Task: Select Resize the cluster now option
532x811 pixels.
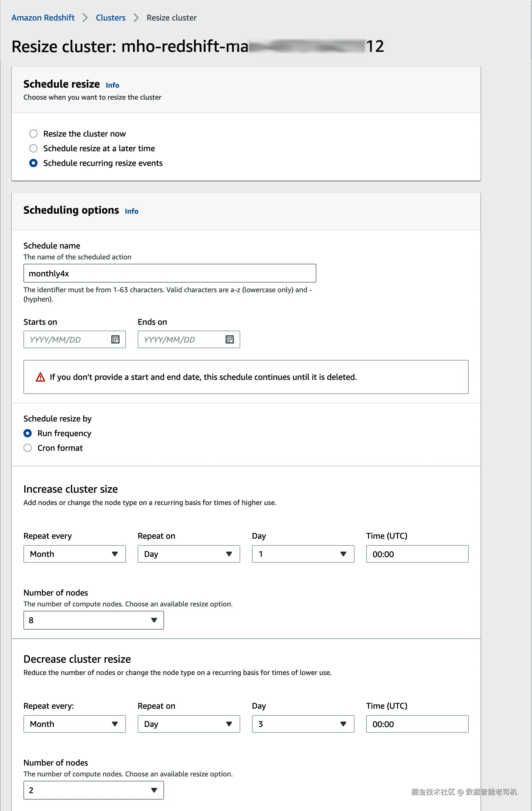Action: (33, 134)
